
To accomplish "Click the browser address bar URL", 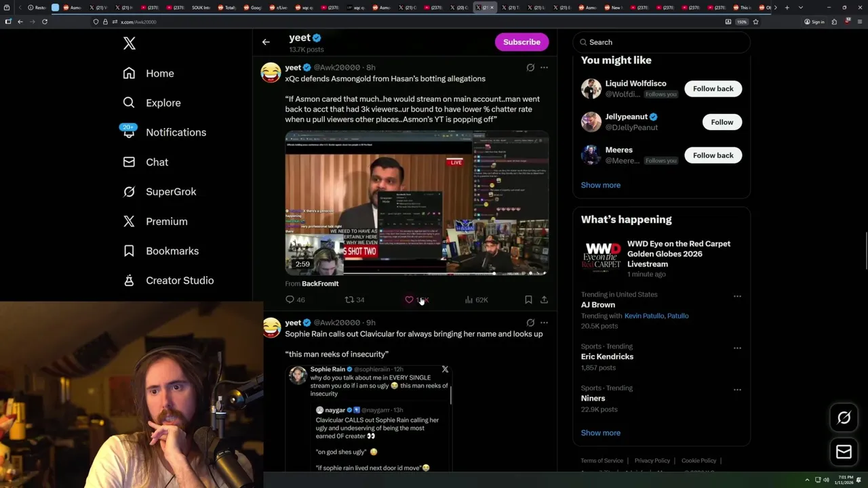I will [138, 22].
